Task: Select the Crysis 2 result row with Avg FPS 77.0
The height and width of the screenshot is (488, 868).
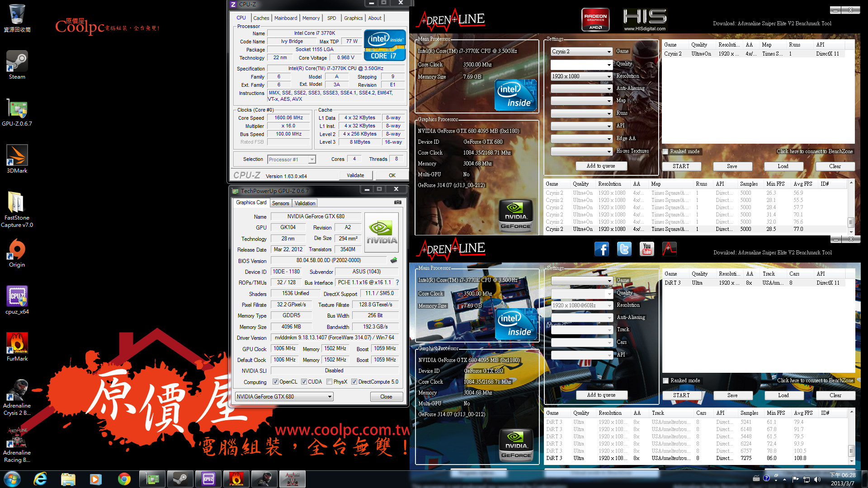Action: [x=695, y=229]
